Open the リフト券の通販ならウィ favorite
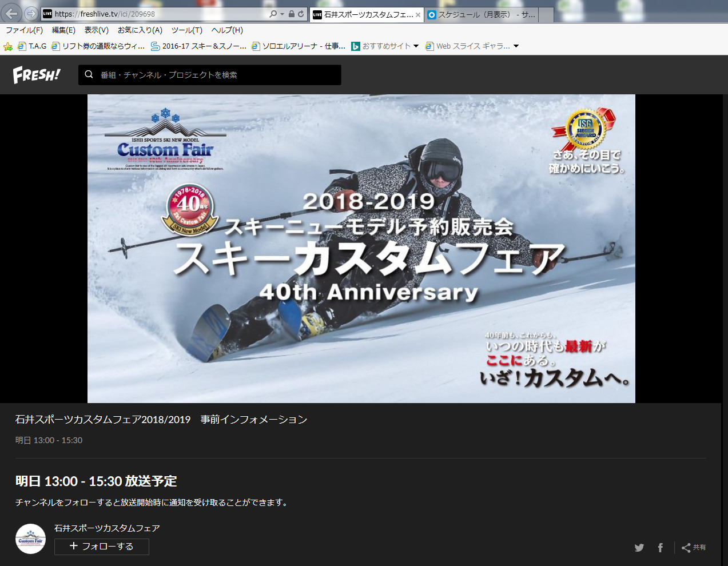This screenshot has height=566, width=728. click(98, 46)
